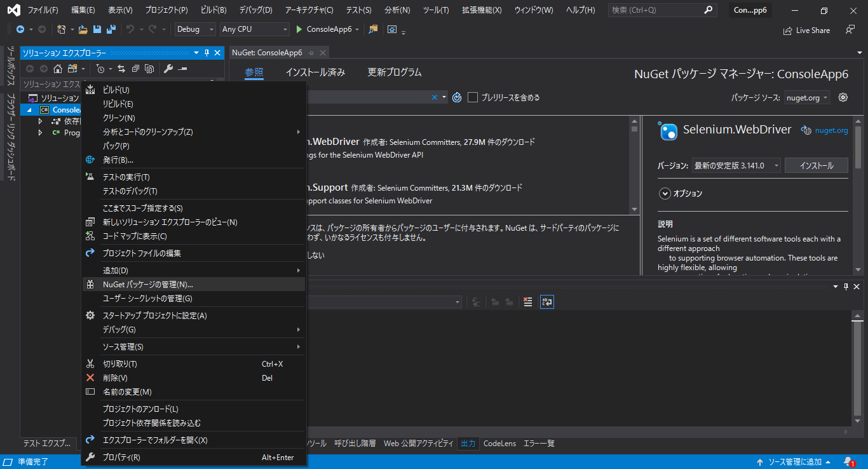Image resolution: width=868 pixels, height=469 pixels.
Task: Click the Show All Files icon
Action: click(x=149, y=69)
